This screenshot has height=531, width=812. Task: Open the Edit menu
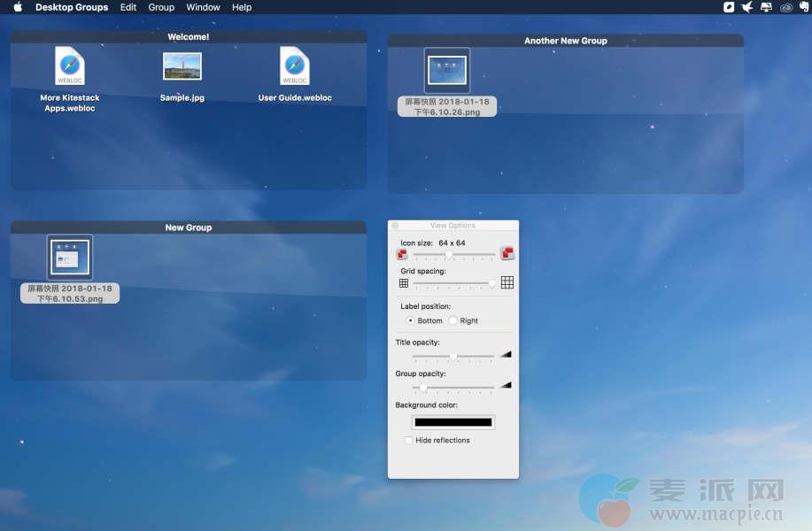click(128, 7)
